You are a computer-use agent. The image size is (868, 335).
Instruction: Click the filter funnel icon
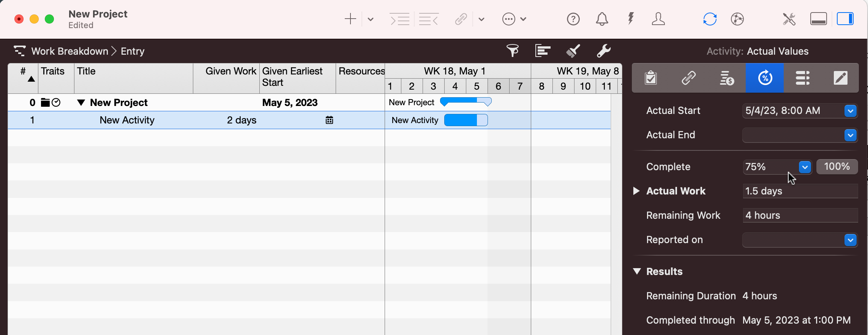(x=513, y=51)
